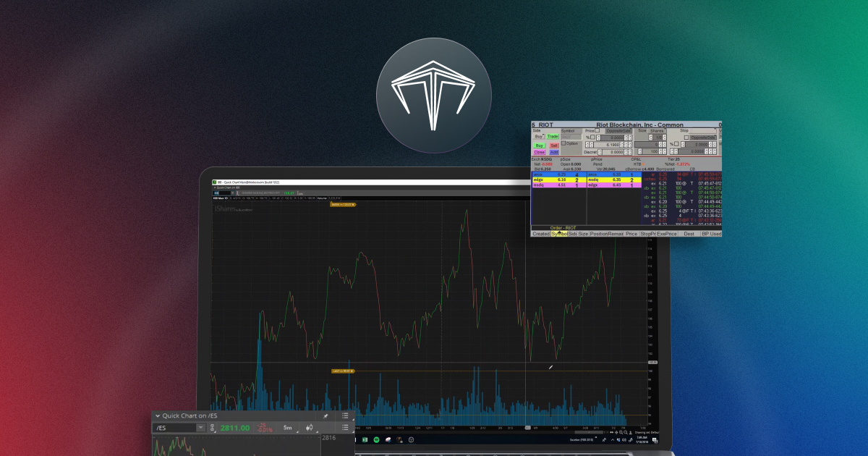868x456 pixels.
Task: Select the candlestick chart style icon
Action: [310, 428]
